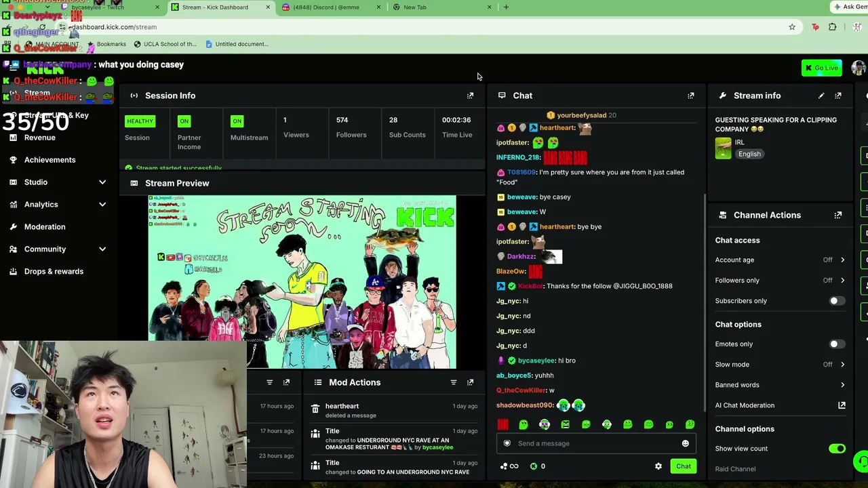Click the 28 Sub Counts value

(393, 121)
